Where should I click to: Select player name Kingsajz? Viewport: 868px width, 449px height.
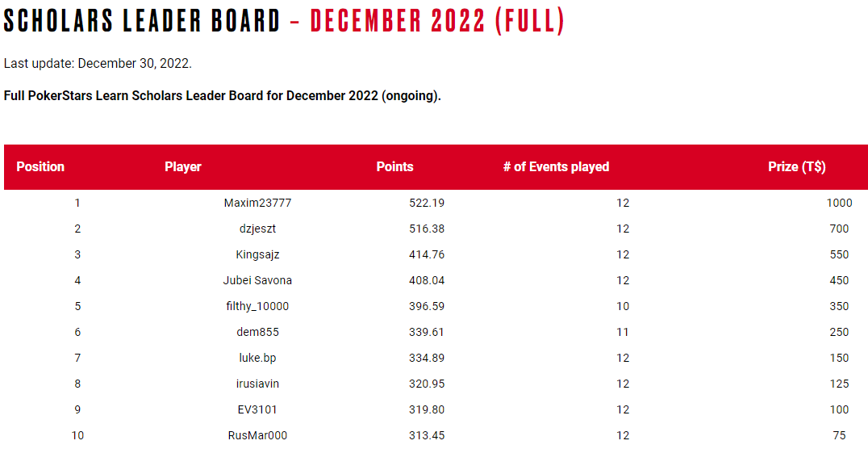(257, 254)
